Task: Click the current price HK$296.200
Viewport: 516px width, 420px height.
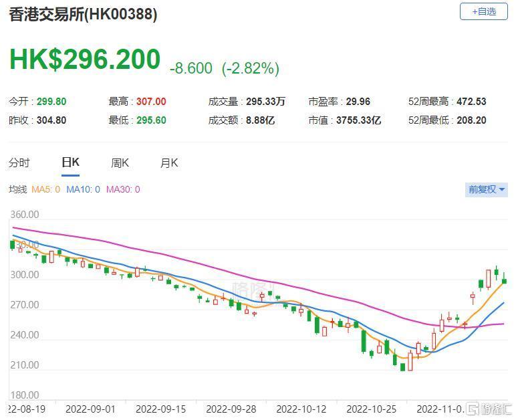Action: [x=85, y=60]
